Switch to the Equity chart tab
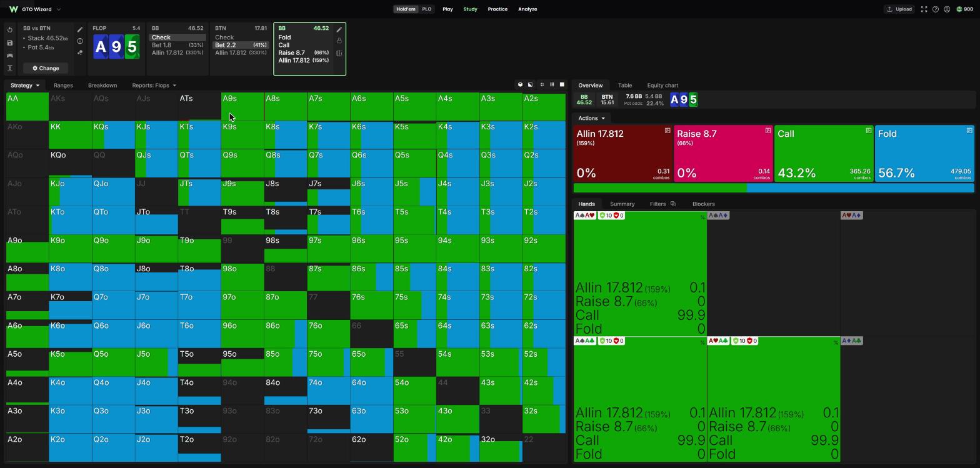Screen dimensions: 980x468 [x=662, y=86]
